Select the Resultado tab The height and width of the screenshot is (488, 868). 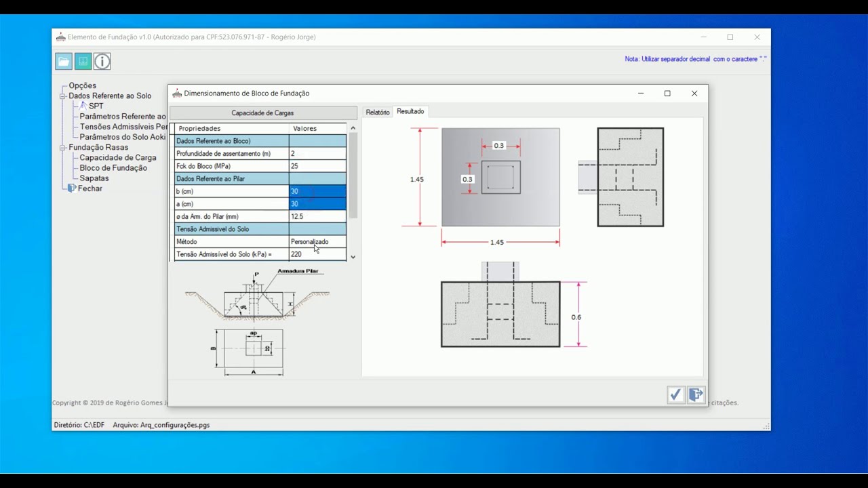tap(410, 111)
